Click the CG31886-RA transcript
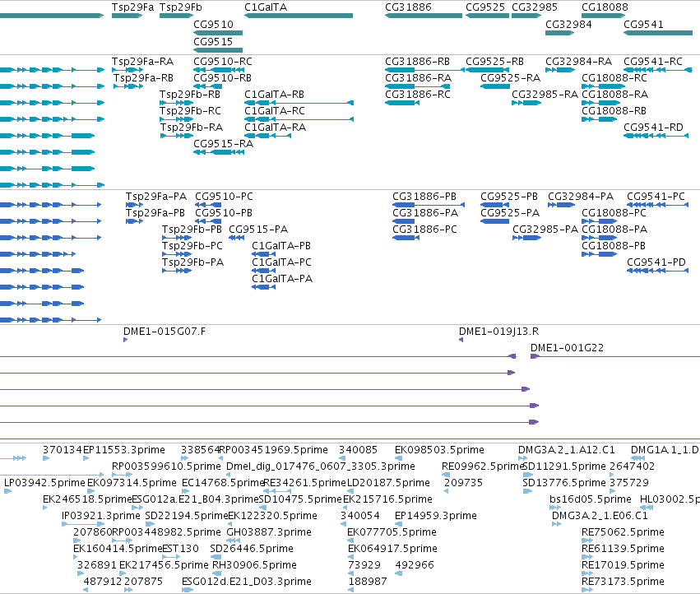Viewport: 700px width, 594px height. (x=417, y=86)
